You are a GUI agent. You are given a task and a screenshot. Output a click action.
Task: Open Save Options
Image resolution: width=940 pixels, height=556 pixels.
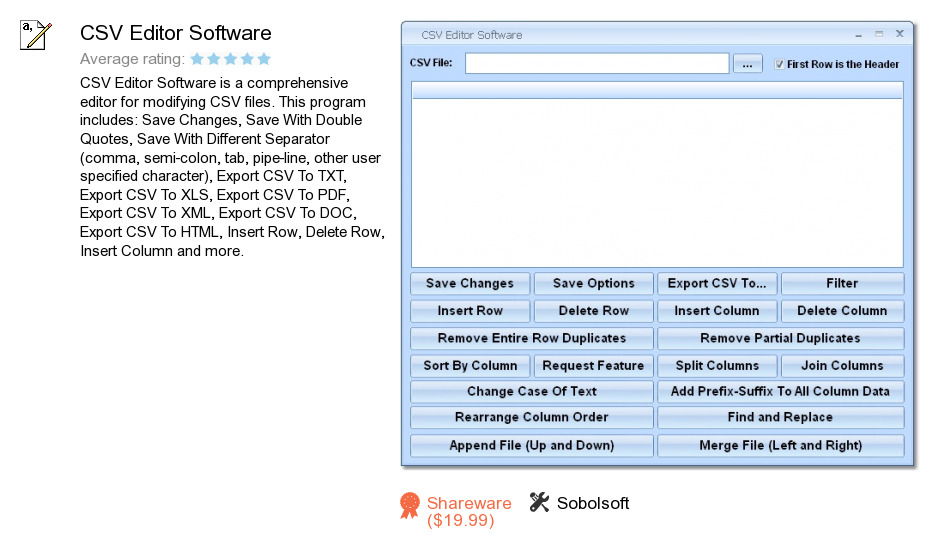[x=593, y=283]
